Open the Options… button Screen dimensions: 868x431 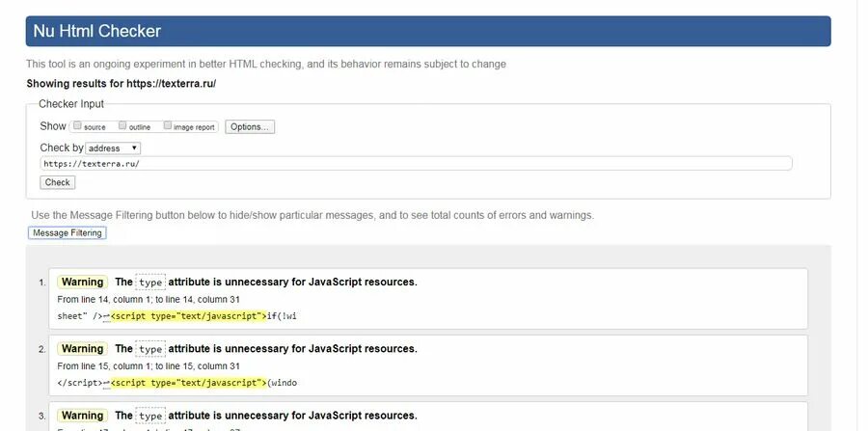(250, 126)
